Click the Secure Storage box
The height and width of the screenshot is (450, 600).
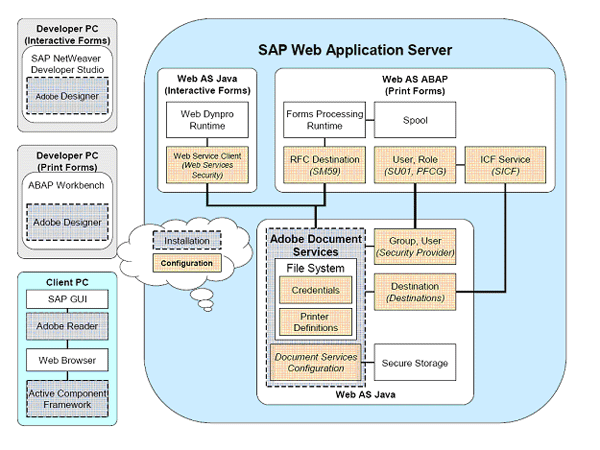coord(415,362)
